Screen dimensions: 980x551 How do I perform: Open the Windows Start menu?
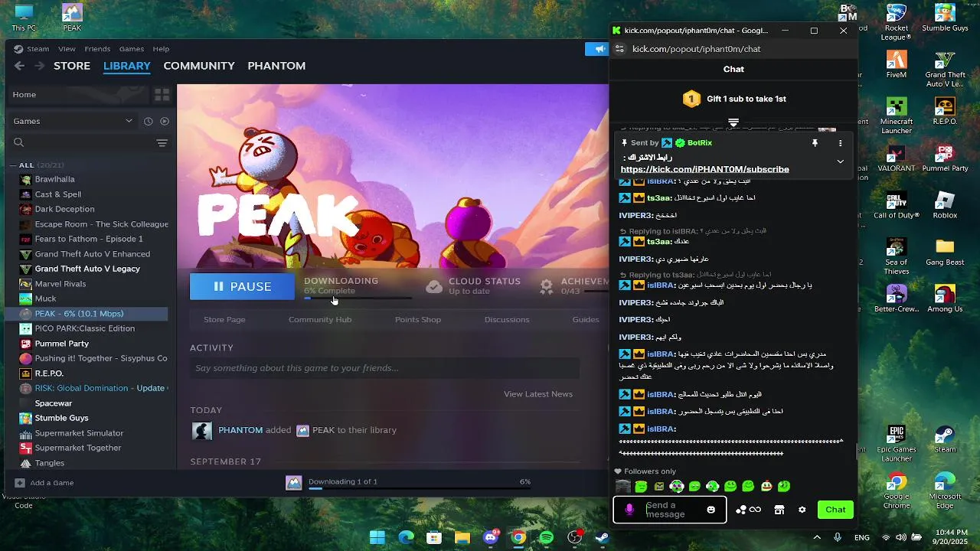pyautogui.click(x=377, y=537)
